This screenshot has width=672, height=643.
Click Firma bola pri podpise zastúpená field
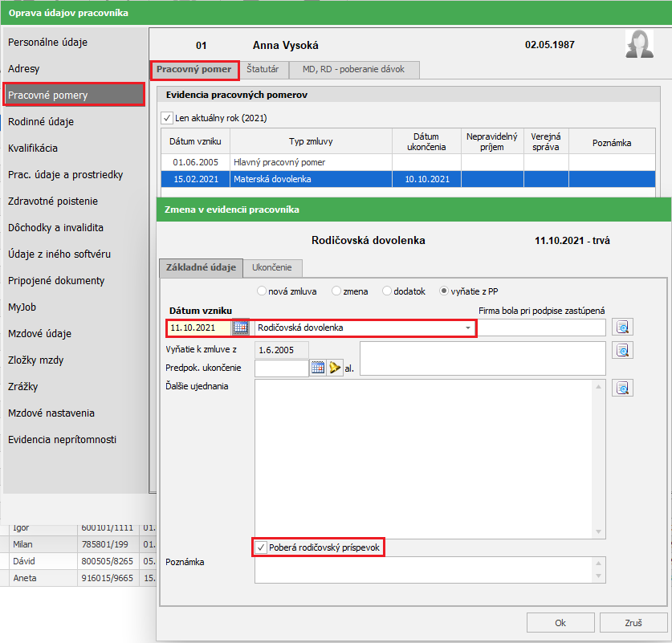pyautogui.click(x=541, y=328)
